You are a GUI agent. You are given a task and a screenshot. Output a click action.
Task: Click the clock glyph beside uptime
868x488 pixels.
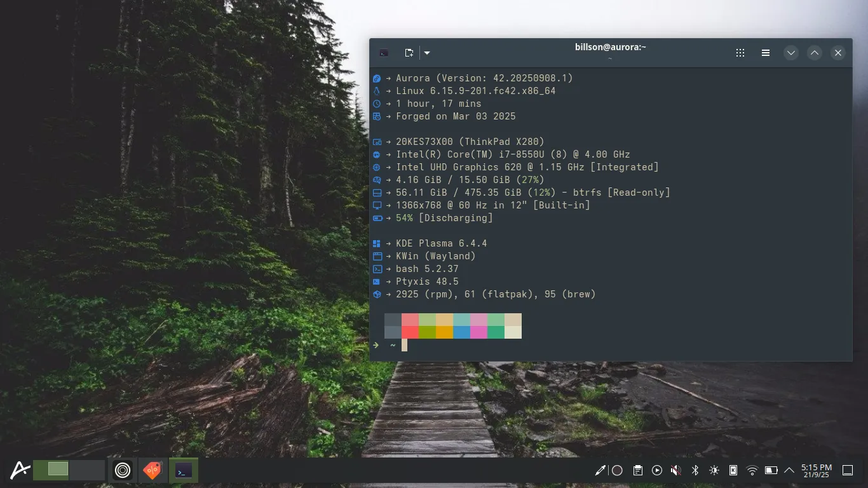click(x=377, y=104)
